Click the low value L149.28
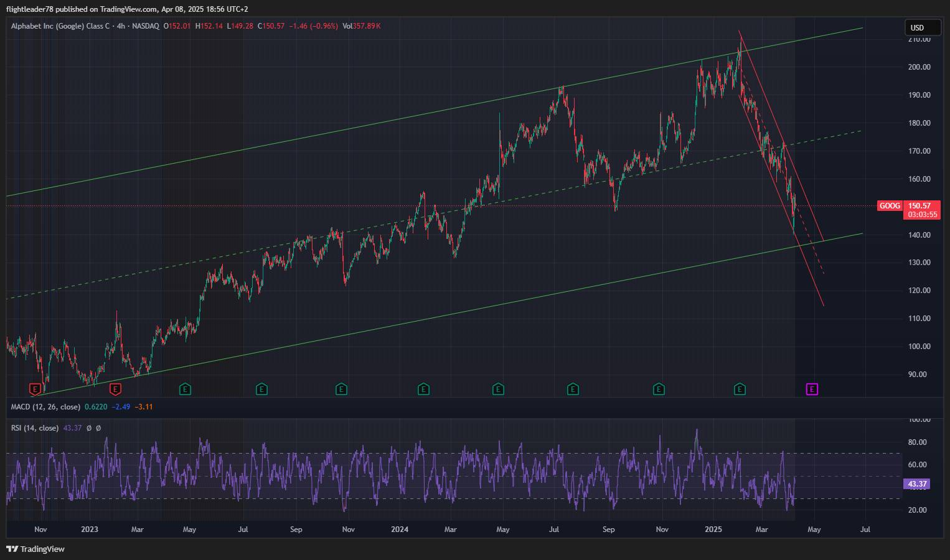 click(240, 26)
